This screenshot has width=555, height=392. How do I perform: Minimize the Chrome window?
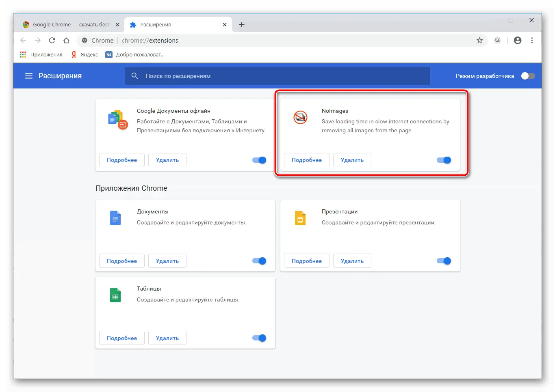490,20
